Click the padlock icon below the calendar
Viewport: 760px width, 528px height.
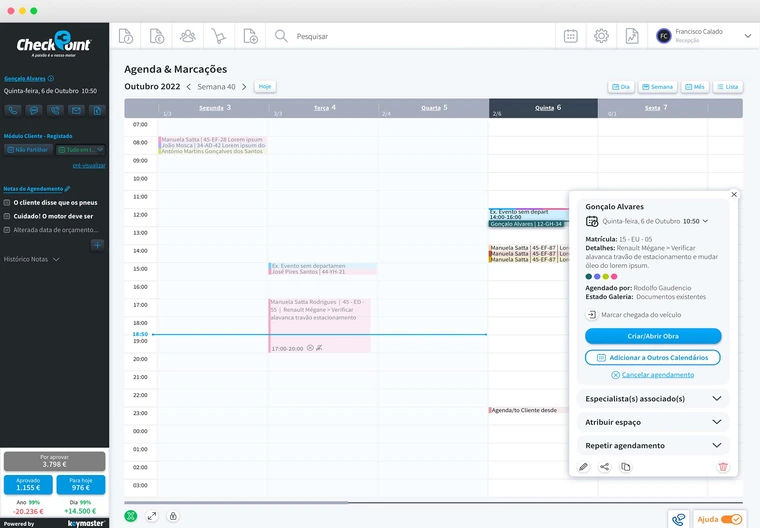(x=174, y=516)
